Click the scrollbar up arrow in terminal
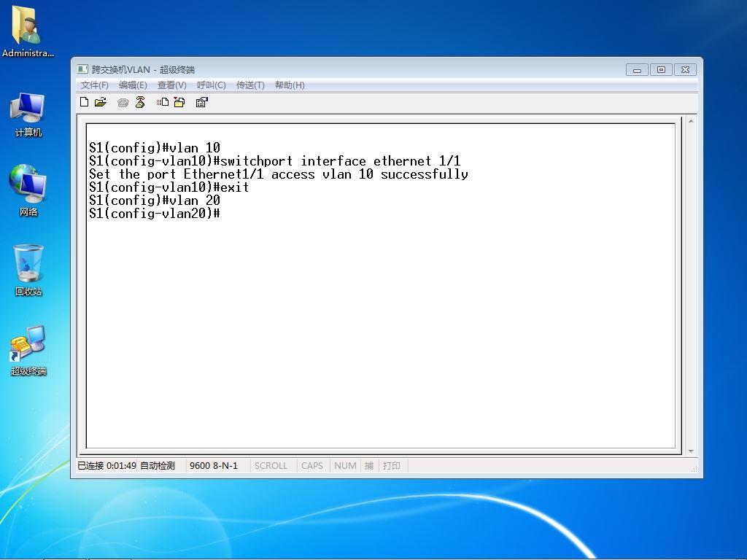This screenshot has width=747, height=560. coord(691,122)
